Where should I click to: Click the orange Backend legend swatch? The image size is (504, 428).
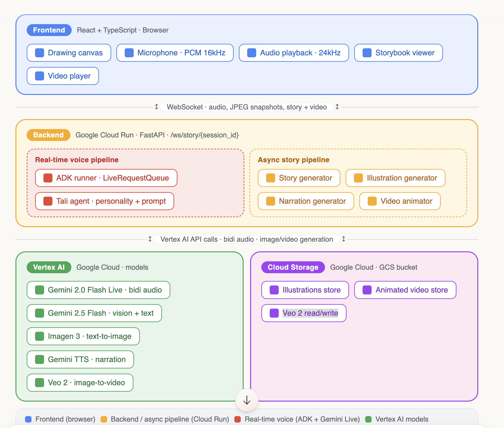pyautogui.click(x=104, y=419)
